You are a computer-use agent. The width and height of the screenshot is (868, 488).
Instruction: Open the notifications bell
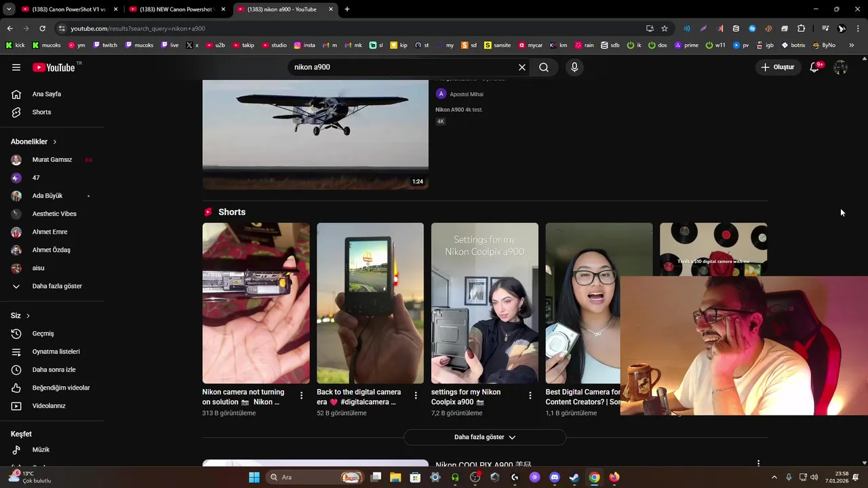[x=815, y=67]
